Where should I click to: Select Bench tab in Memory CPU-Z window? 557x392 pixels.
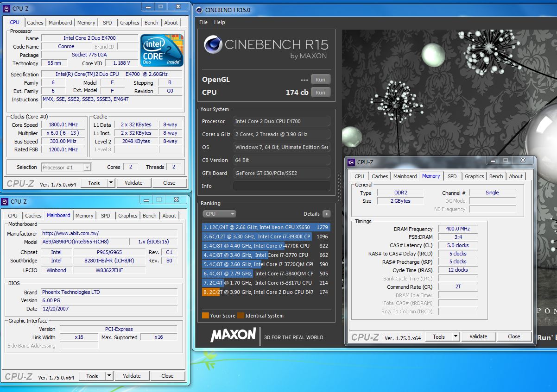coord(496,176)
